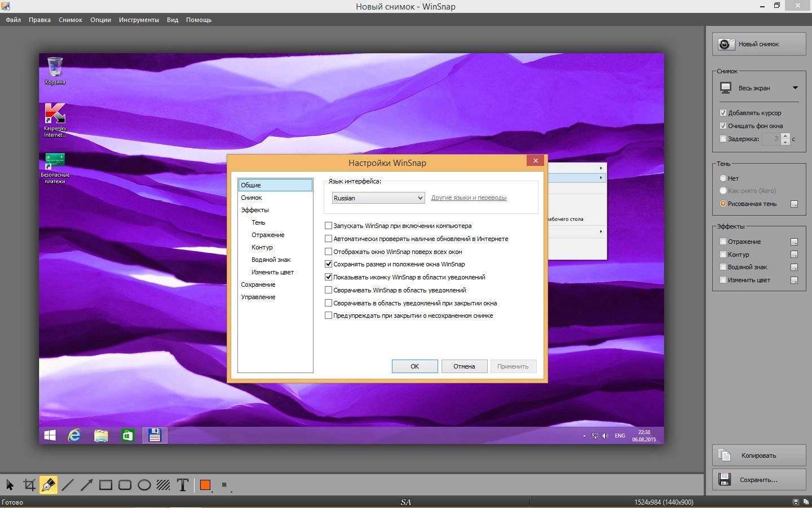The image size is (812, 508).
Task: Show hidden tray icons arrow in screenshot
Action: pyautogui.click(x=584, y=436)
